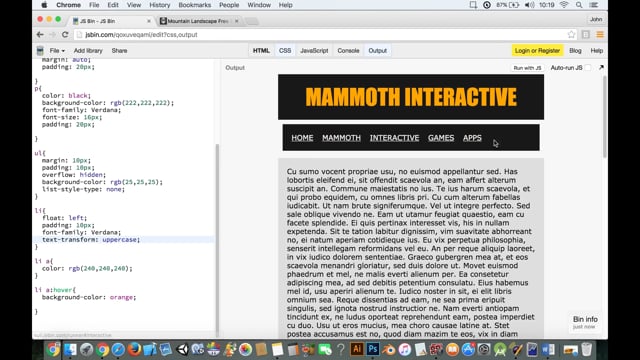This screenshot has height=360, width=640.
Task: Click the Bin info badge
Action: (585, 322)
